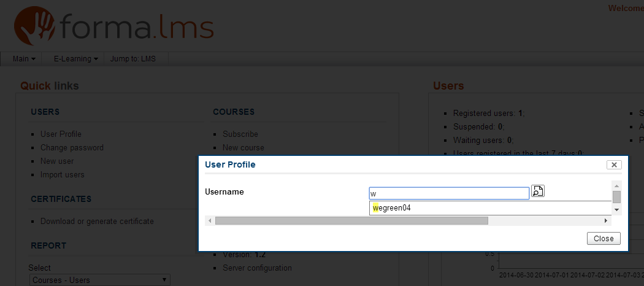Viewport: 644px width, 286px height.
Task: Open Download or generate certificate link
Action: point(97,221)
